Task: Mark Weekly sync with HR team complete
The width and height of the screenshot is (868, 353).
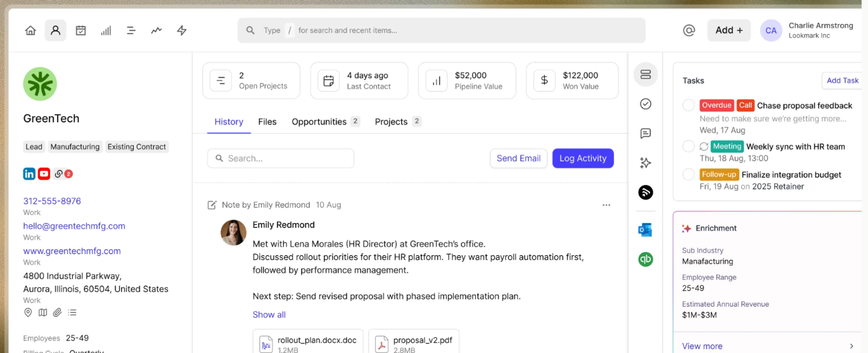Action: point(689,146)
